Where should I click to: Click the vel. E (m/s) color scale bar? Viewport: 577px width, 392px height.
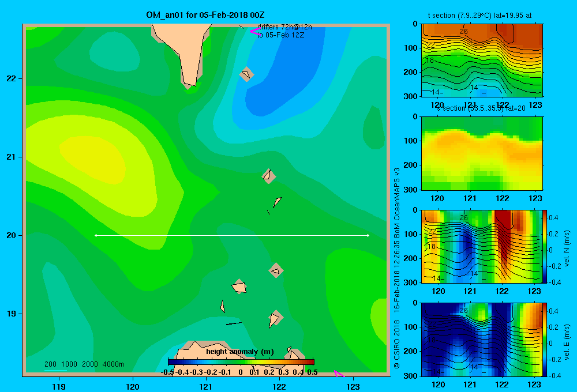(x=545, y=340)
